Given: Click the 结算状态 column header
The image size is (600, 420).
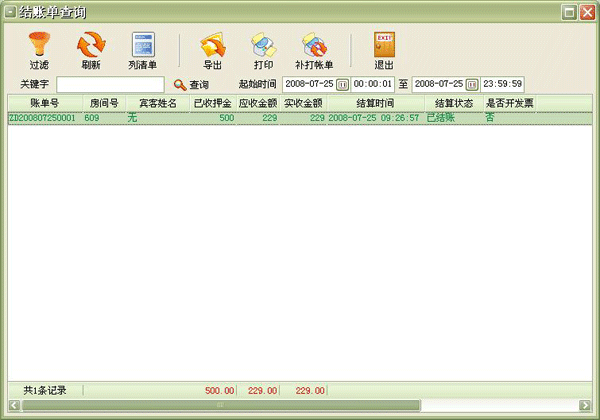Looking at the screenshot, I should 453,103.
